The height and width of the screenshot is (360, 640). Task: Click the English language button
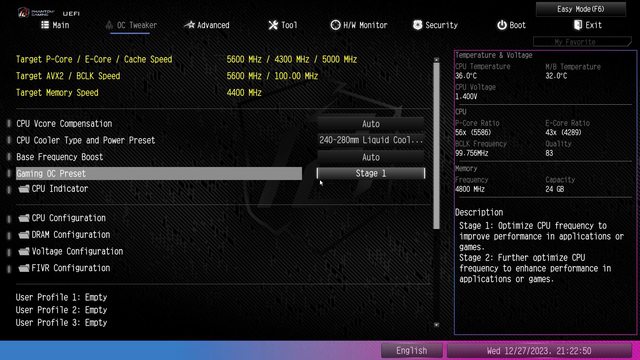click(411, 351)
